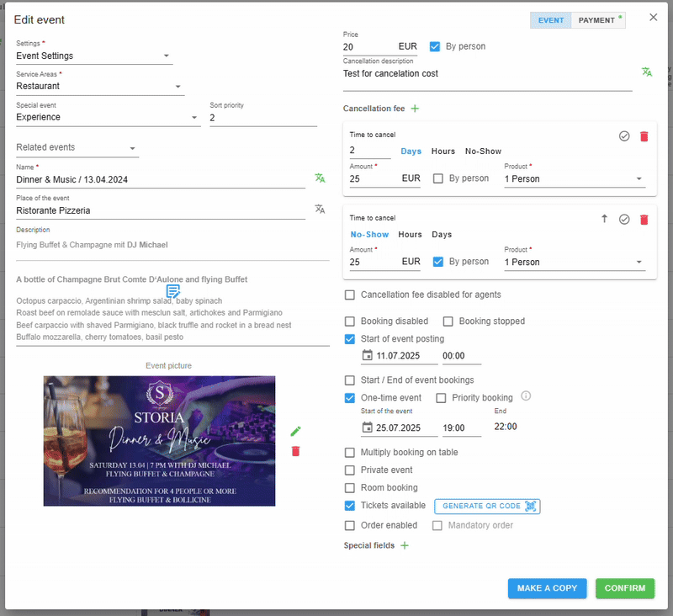This screenshot has height=616, width=673.
Task: Check the Order enabled checkbox
Action: tap(350, 525)
